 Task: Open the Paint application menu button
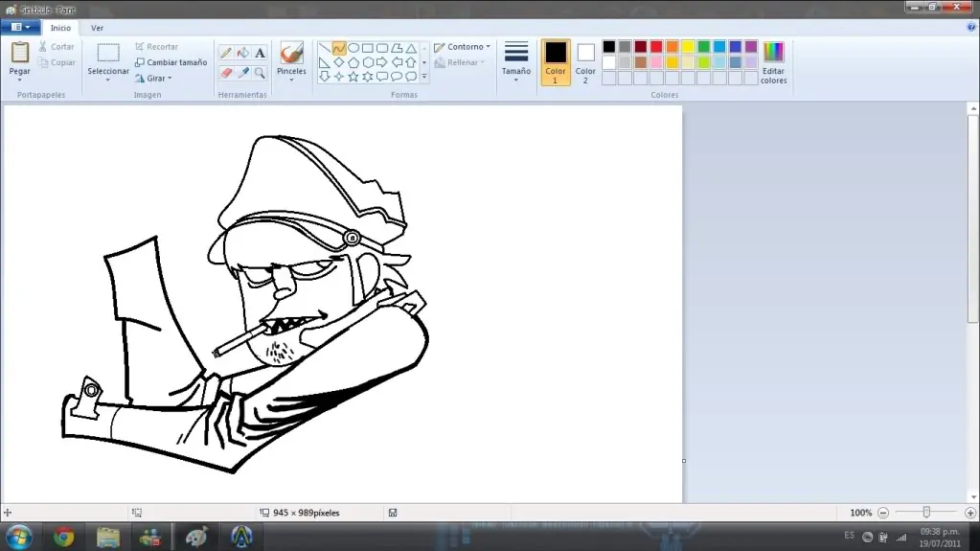[x=21, y=27]
